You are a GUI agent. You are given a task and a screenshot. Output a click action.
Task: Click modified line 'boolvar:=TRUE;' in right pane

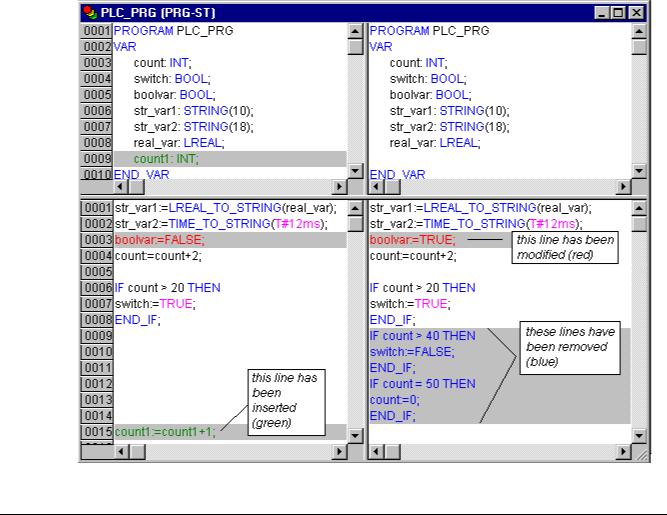(x=413, y=240)
